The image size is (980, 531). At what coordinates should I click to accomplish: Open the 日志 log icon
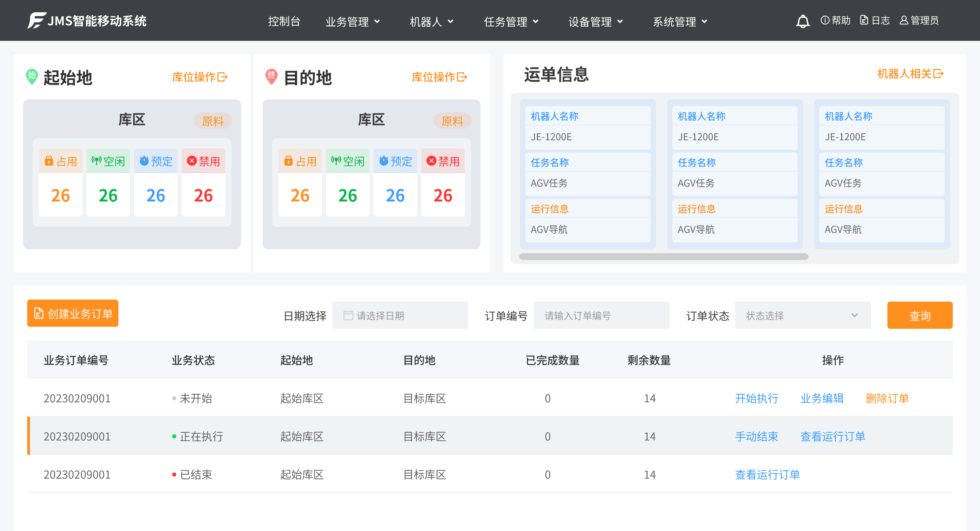tap(864, 20)
